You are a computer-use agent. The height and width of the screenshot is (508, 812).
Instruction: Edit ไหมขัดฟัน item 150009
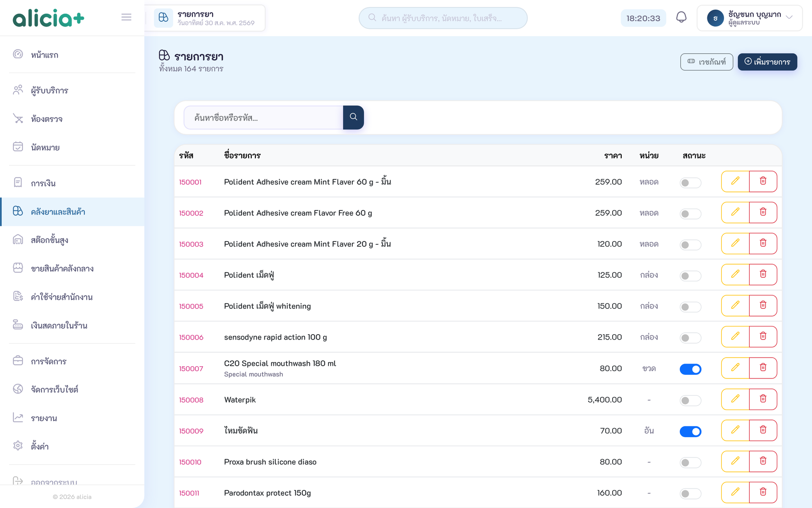(735, 430)
